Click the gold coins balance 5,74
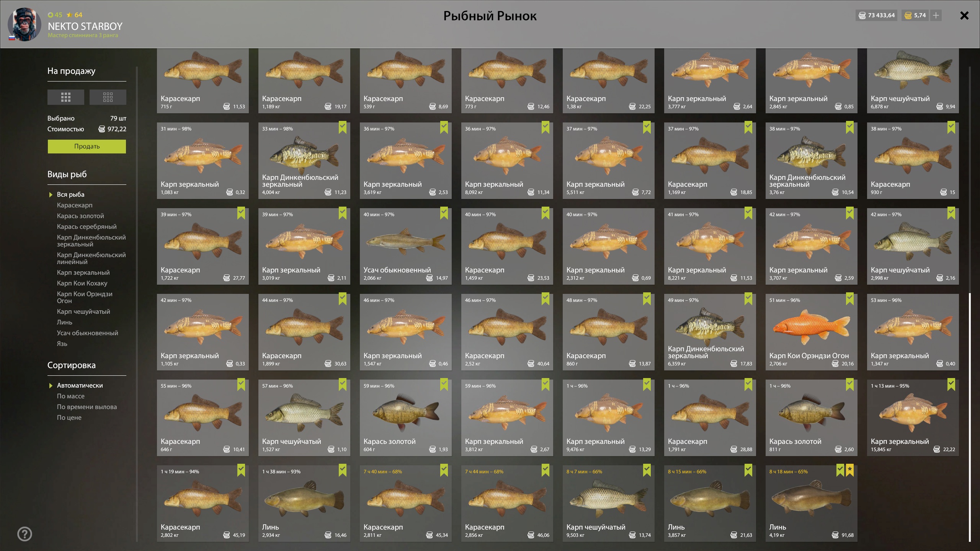This screenshot has height=551, width=980. pyautogui.click(x=915, y=15)
